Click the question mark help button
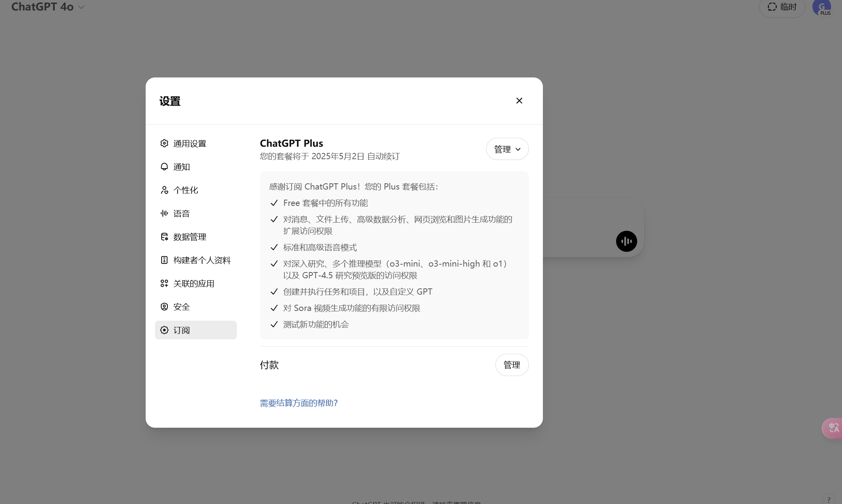 (x=829, y=500)
